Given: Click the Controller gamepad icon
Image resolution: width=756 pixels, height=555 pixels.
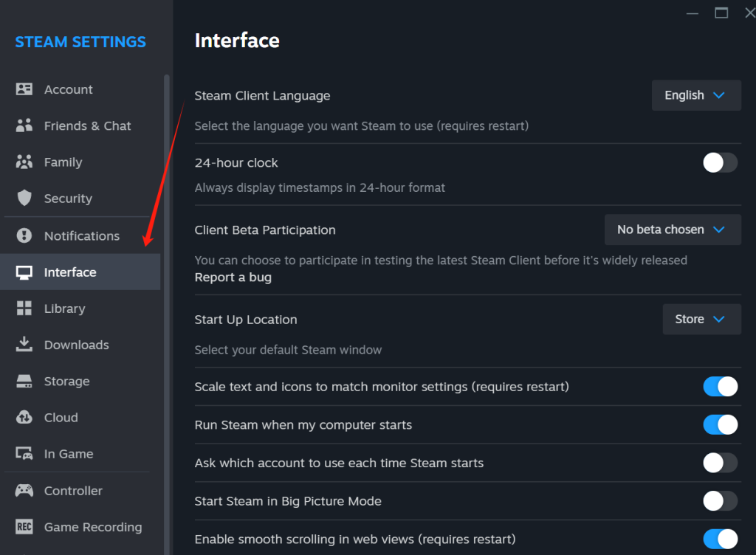Looking at the screenshot, I should [x=24, y=491].
